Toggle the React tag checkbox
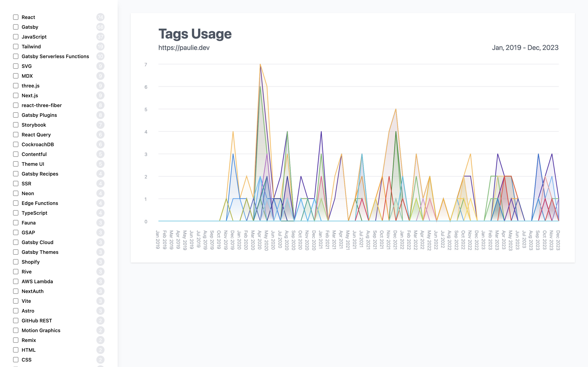588x367 pixels. [x=16, y=17]
